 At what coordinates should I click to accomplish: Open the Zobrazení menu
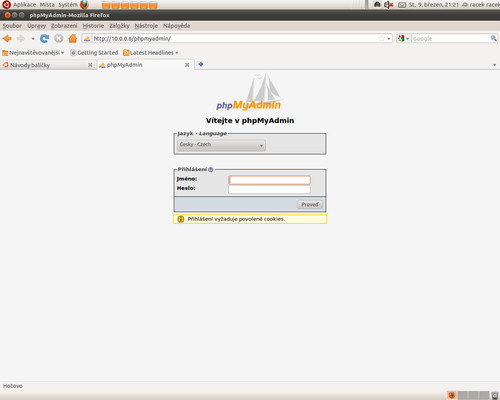tap(64, 26)
